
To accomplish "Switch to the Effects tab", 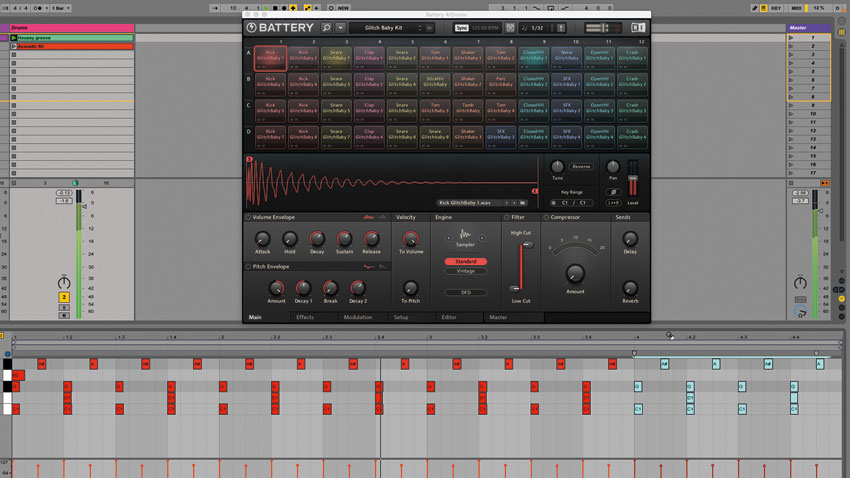I will tap(305, 317).
